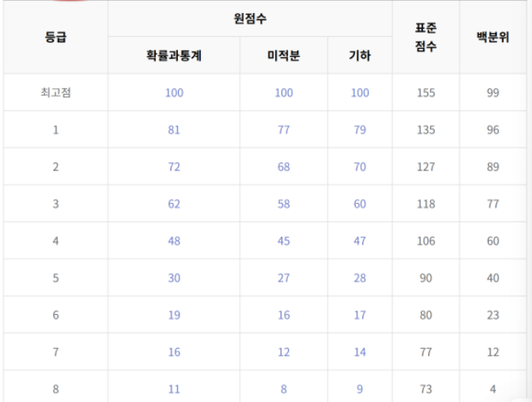Image resolution: width=532 pixels, height=402 pixels.
Task: Click 표준점수 value 106
Action: pyautogui.click(x=426, y=241)
